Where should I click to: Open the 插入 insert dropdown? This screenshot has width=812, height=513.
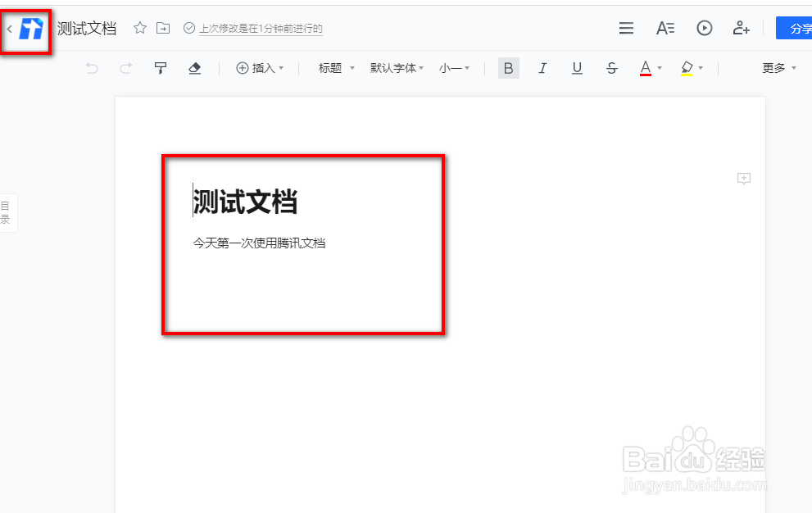click(260, 68)
